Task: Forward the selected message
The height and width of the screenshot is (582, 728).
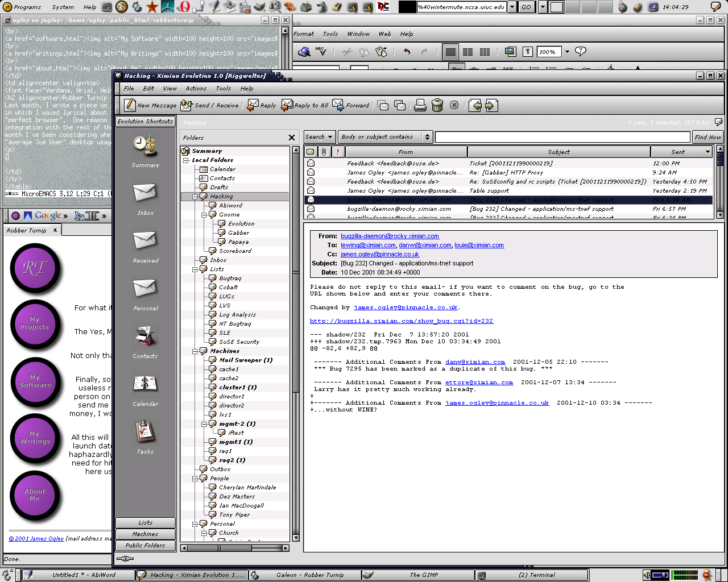Action: (351, 105)
